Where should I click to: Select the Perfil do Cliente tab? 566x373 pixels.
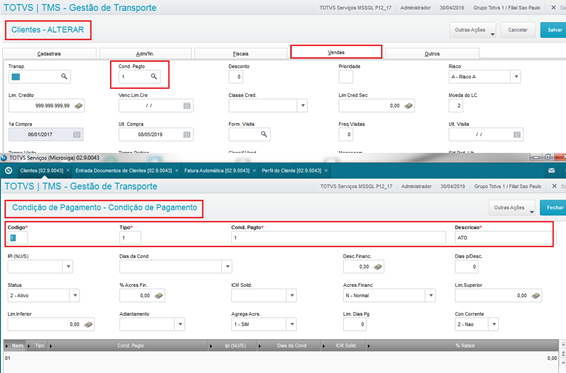click(291, 170)
